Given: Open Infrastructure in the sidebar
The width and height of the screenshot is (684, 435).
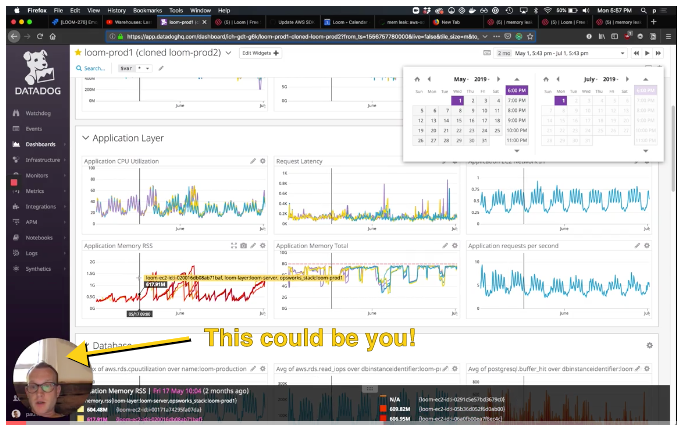Looking at the screenshot, I should click(42, 160).
